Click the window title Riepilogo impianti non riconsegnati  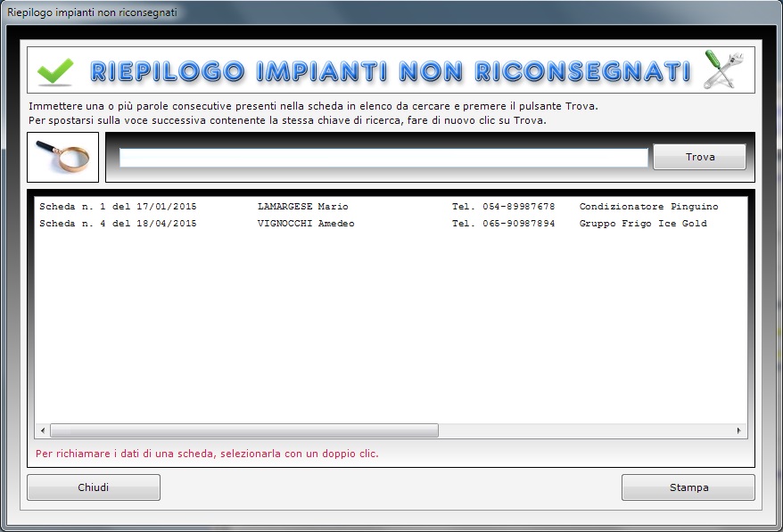(92, 12)
